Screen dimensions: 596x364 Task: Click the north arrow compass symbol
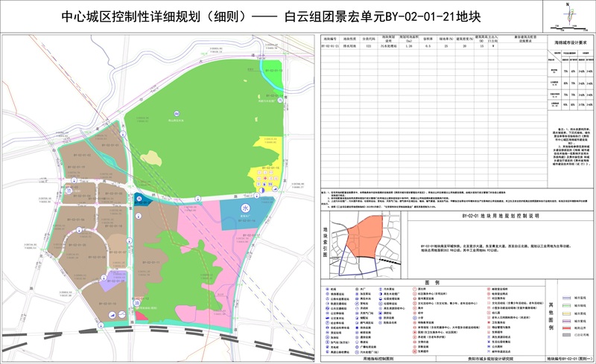click(569, 14)
